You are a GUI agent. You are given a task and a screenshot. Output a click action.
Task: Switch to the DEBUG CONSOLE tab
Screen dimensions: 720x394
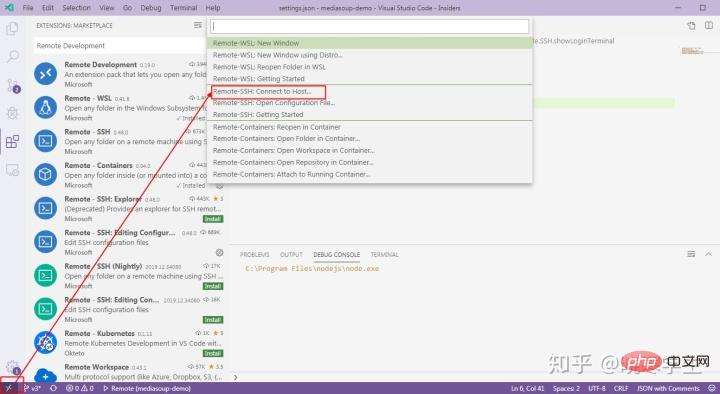[x=337, y=254]
